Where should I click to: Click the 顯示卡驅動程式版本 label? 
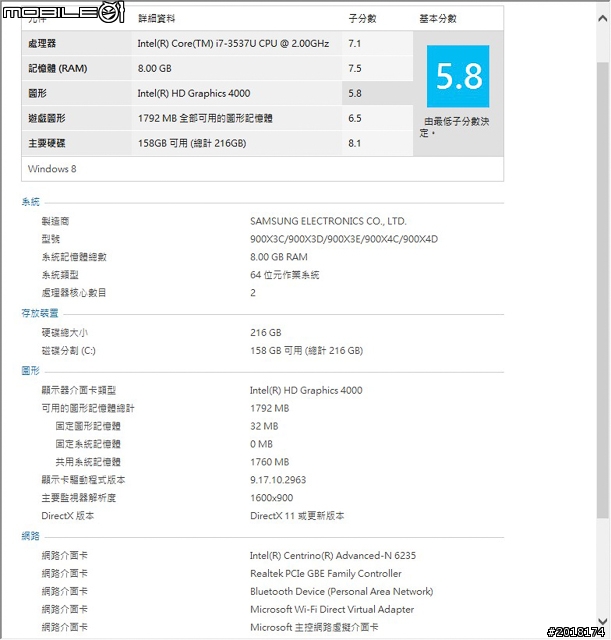[83, 480]
